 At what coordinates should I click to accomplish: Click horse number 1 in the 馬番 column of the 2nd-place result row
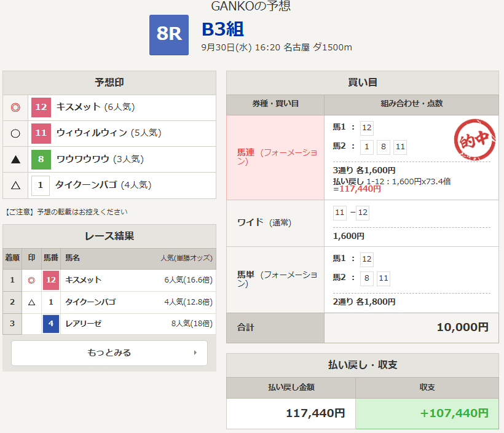[x=51, y=302]
